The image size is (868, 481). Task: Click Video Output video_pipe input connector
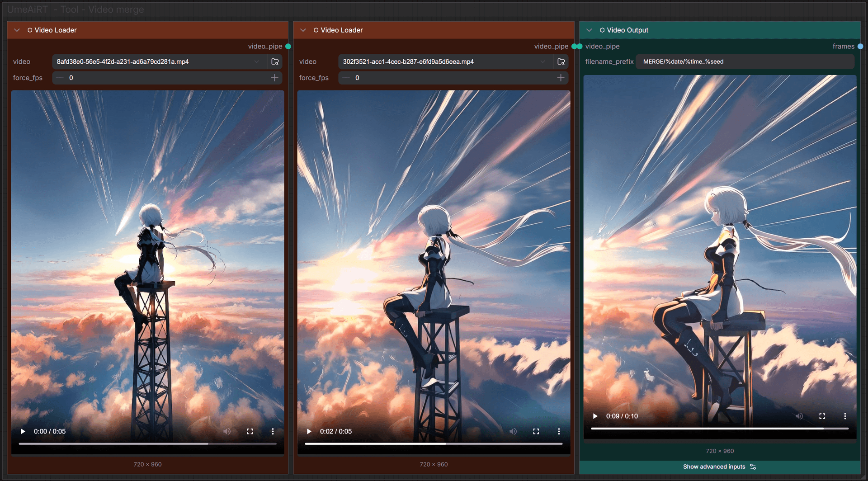[x=580, y=46]
